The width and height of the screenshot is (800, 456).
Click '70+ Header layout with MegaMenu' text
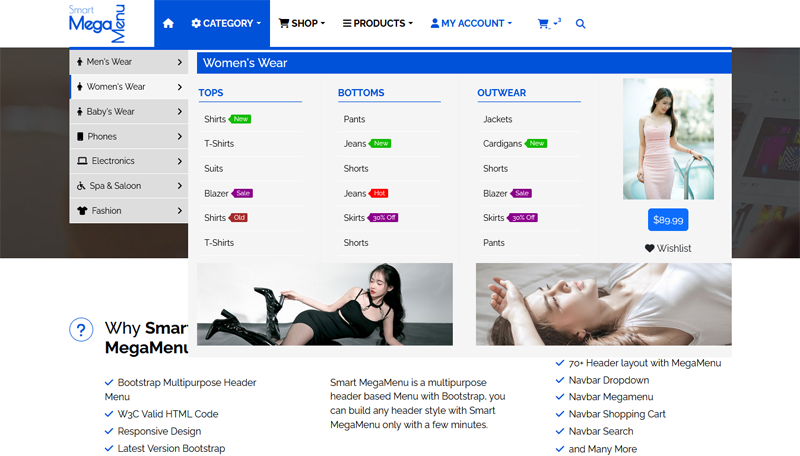[x=645, y=363]
